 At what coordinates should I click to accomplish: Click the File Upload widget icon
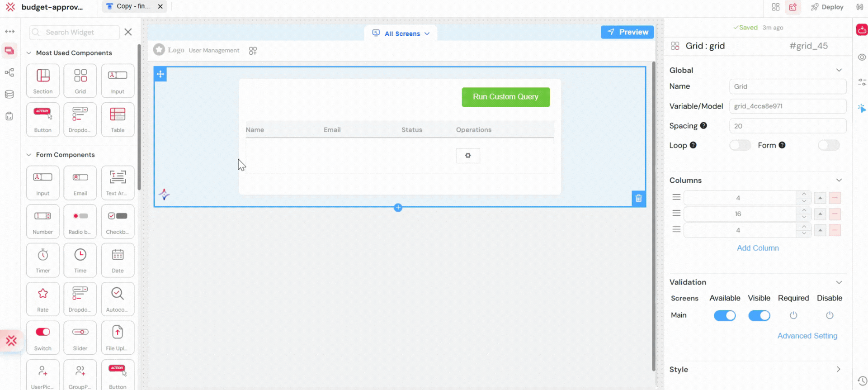118,337
